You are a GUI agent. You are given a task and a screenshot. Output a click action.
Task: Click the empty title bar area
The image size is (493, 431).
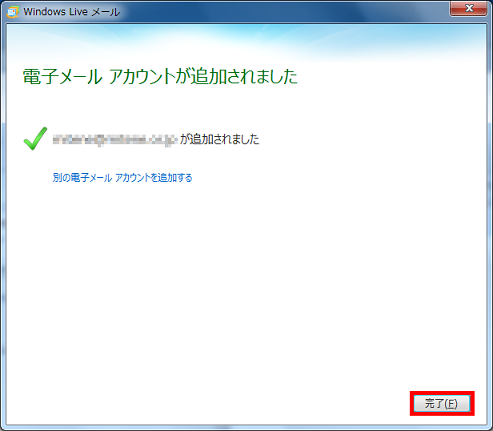tap(283, 12)
